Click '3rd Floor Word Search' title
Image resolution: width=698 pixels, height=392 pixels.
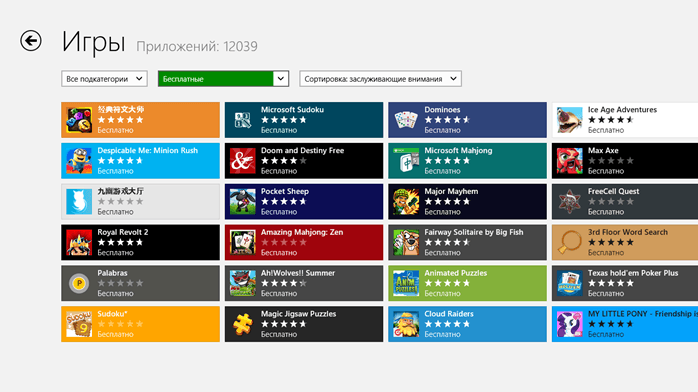(x=627, y=232)
